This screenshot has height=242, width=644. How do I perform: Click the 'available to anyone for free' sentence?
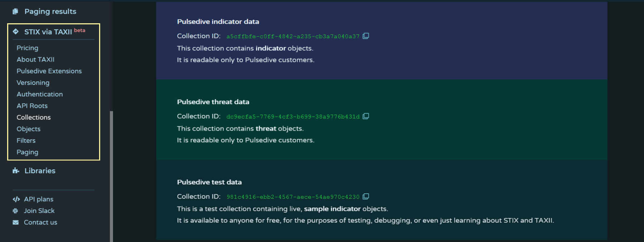[365, 220]
